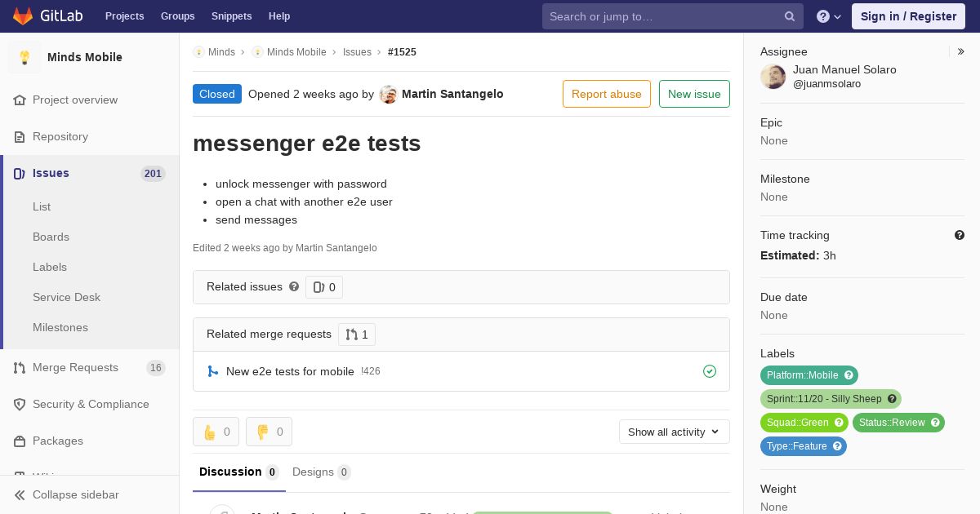
Task: Click the Minds group icon in the breadcrumb
Action: [198, 52]
